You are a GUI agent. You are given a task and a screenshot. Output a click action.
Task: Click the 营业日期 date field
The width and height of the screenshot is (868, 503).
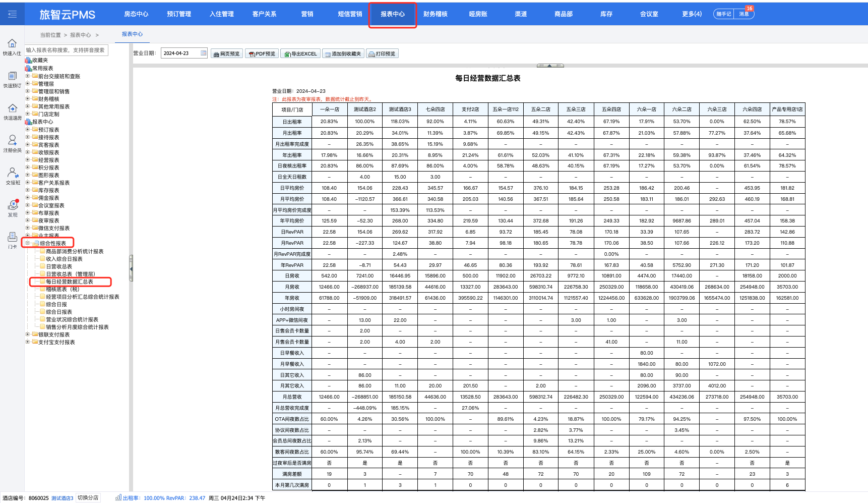[x=180, y=53]
